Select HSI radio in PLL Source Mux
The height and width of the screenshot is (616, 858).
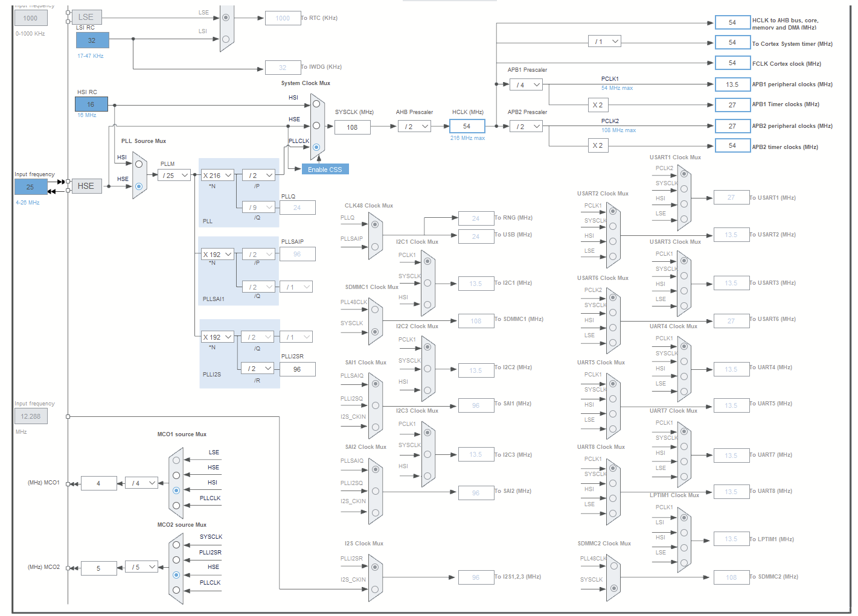pyautogui.click(x=139, y=164)
